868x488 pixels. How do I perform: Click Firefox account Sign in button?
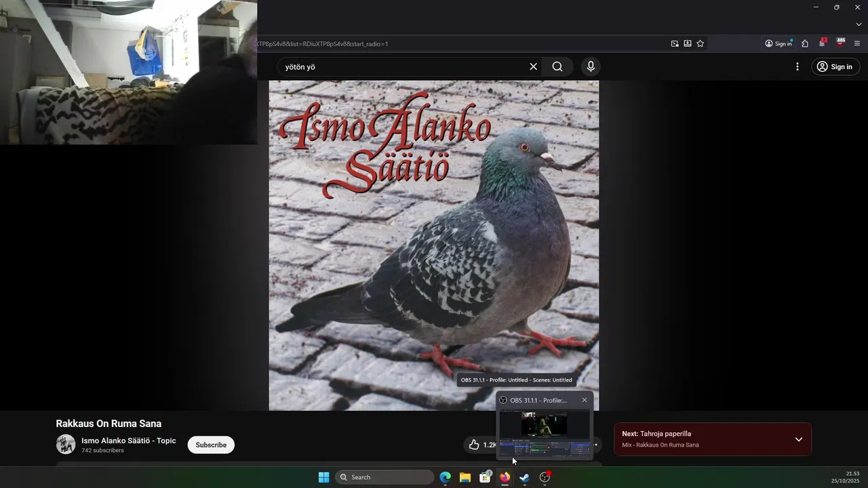pyautogui.click(x=778, y=43)
